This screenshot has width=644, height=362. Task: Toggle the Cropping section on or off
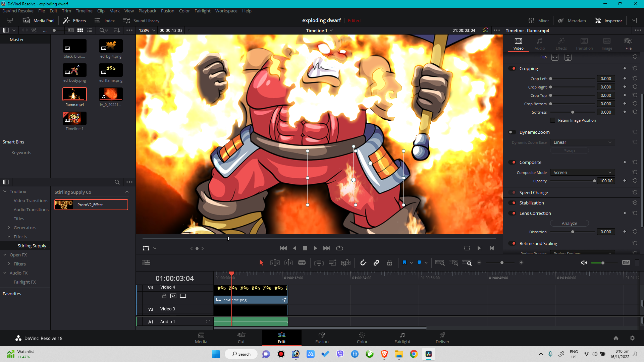point(513,68)
